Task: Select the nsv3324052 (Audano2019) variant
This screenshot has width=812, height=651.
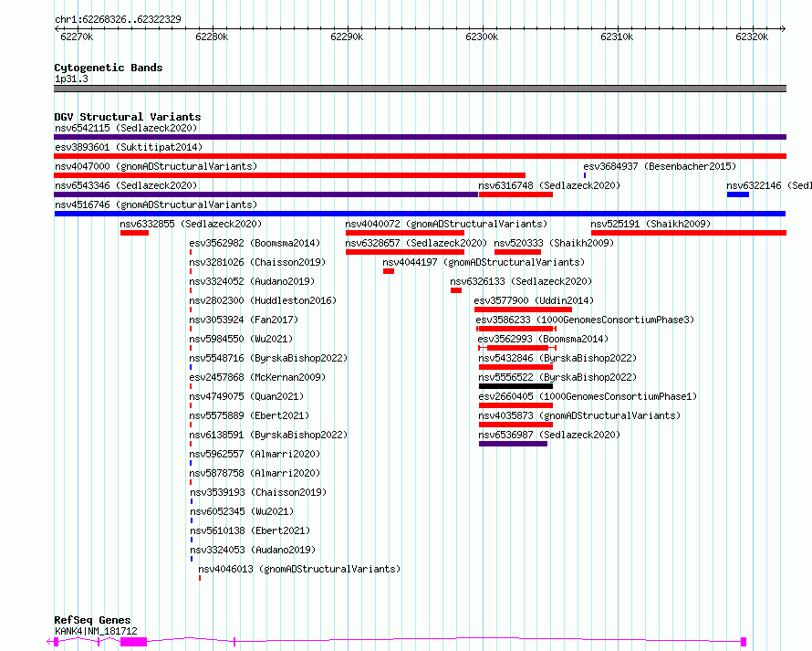Action: pyautogui.click(x=252, y=281)
